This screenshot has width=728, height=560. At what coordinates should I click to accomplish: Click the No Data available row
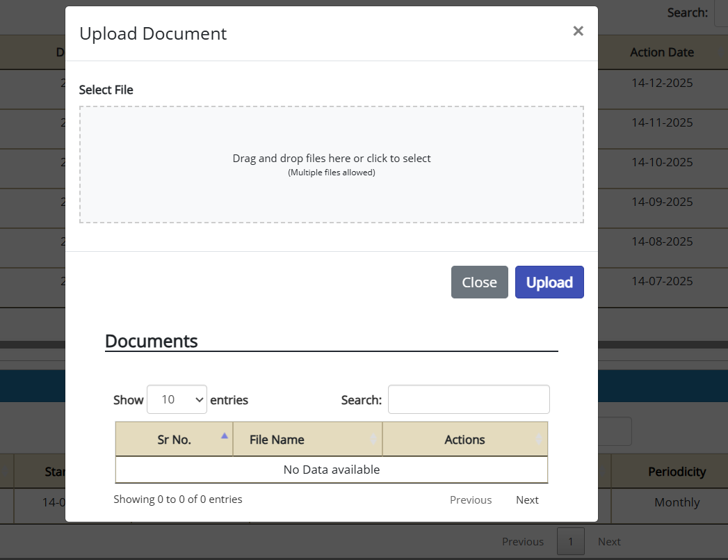click(x=331, y=470)
